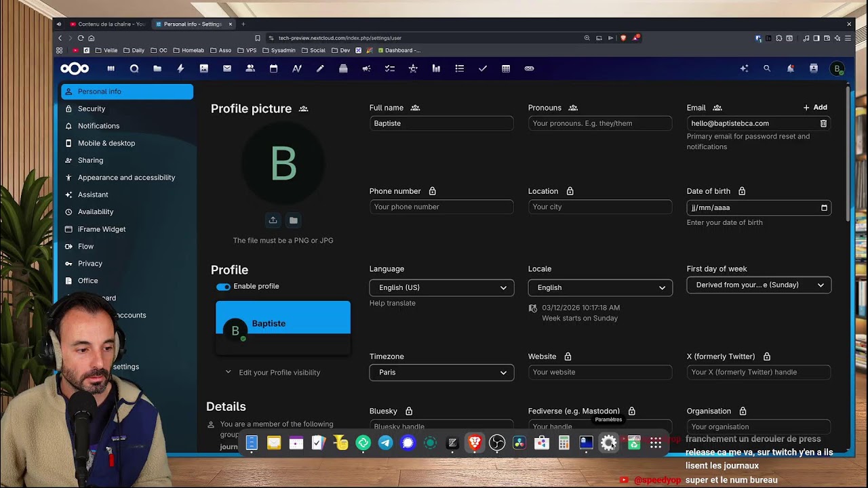Toggle the Website lock scope icon
The width and height of the screenshot is (868, 488).
(x=568, y=357)
